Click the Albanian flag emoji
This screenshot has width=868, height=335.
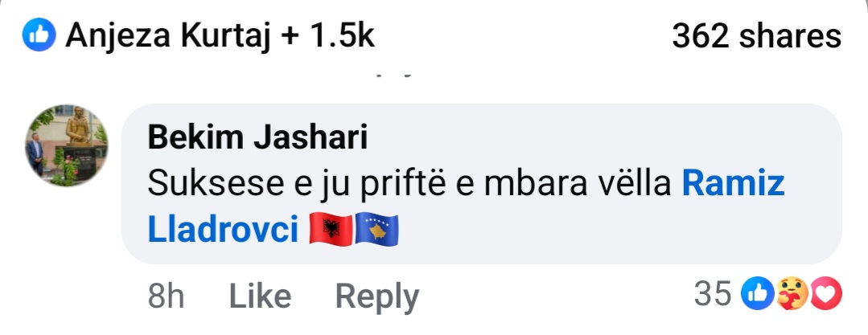(x=331, y=230)
